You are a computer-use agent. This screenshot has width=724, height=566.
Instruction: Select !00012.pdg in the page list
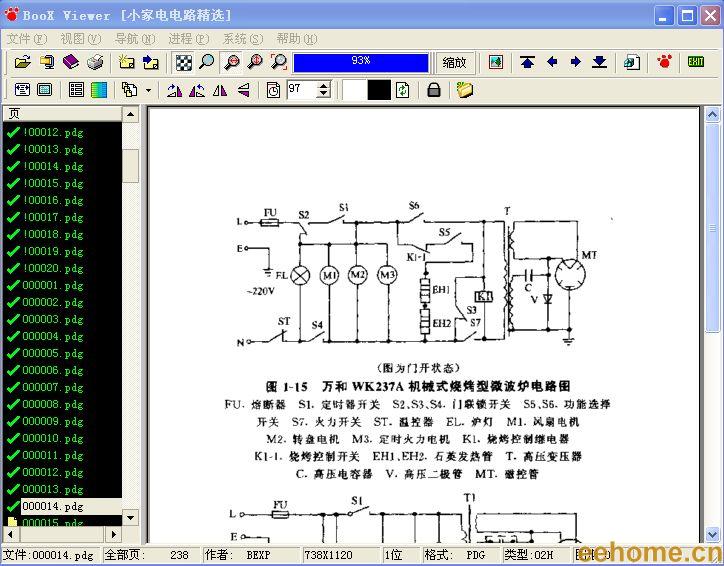tap(53, 132)
